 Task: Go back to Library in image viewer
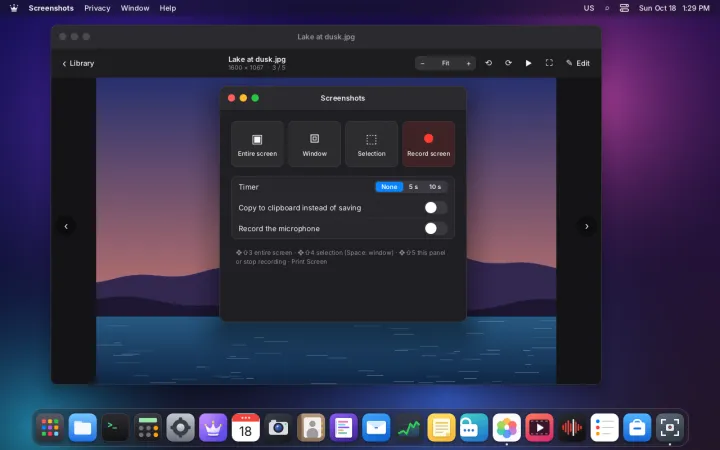coord(78,63)
